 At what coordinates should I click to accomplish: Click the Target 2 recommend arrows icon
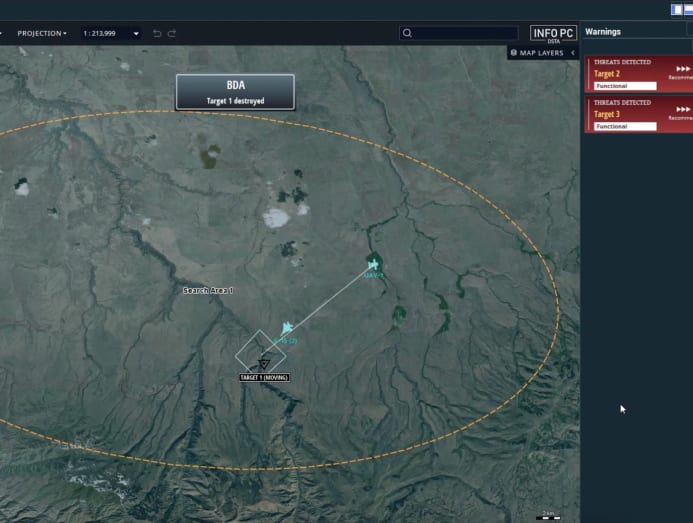click(683, 69)
